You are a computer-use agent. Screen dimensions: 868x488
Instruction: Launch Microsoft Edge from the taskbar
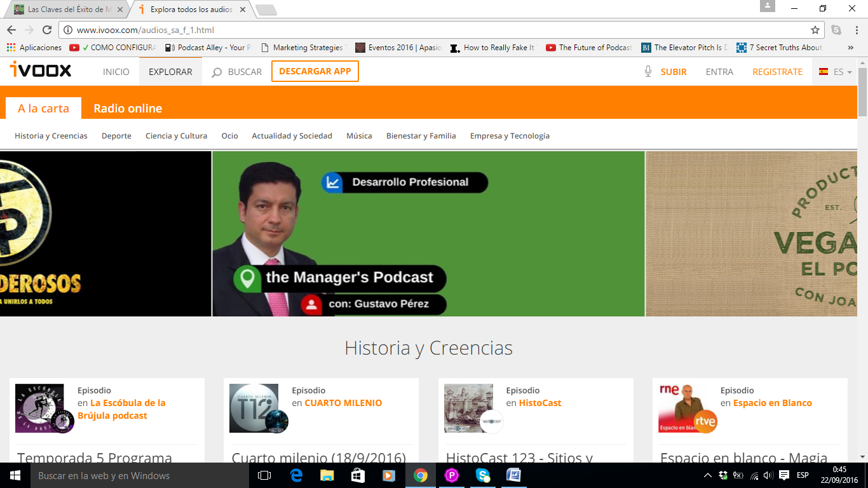click(296, 475)
